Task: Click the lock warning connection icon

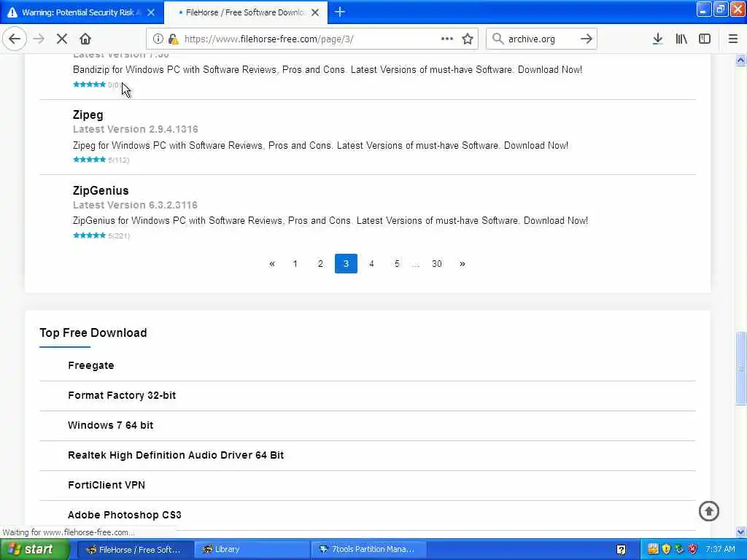Action: coord(174,39)
